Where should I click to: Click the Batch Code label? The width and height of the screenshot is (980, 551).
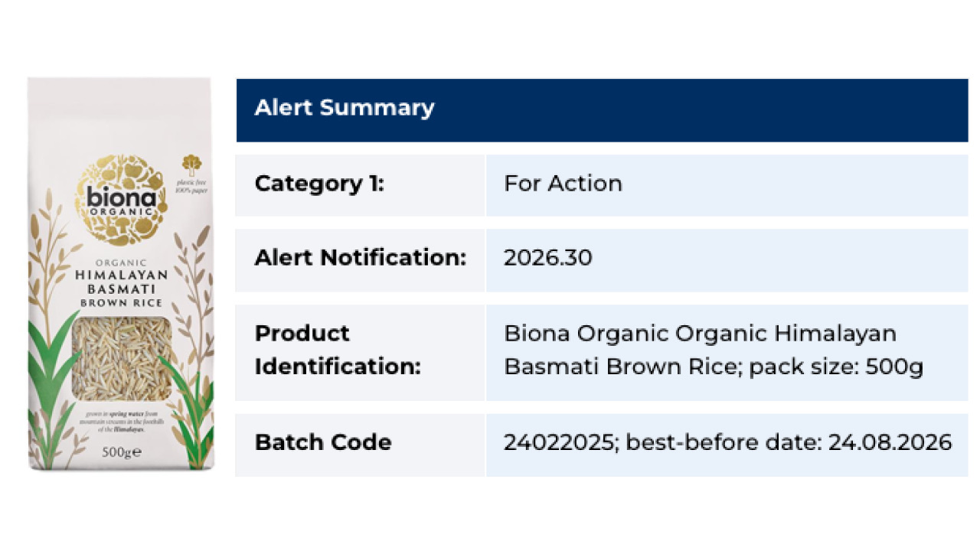(x=322, y=442)
